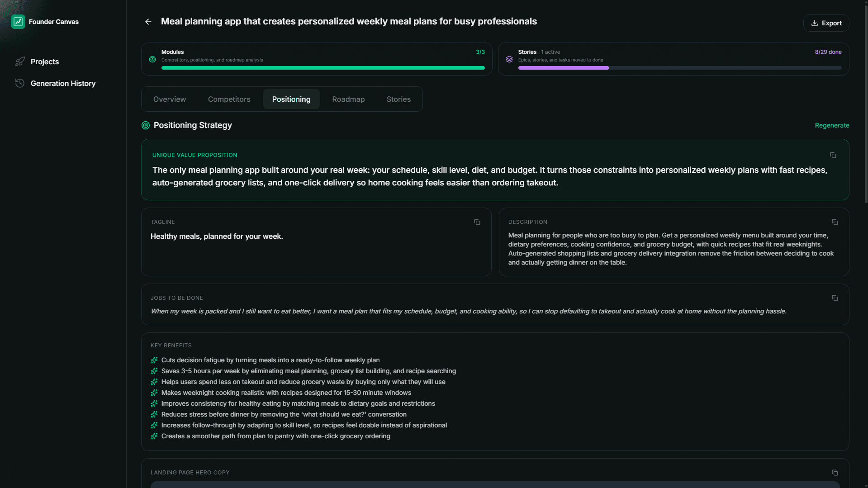The height and width of the screenshot is (488, 868).
Task: Open the Stories tab
Action: click(x=398, y=99)
